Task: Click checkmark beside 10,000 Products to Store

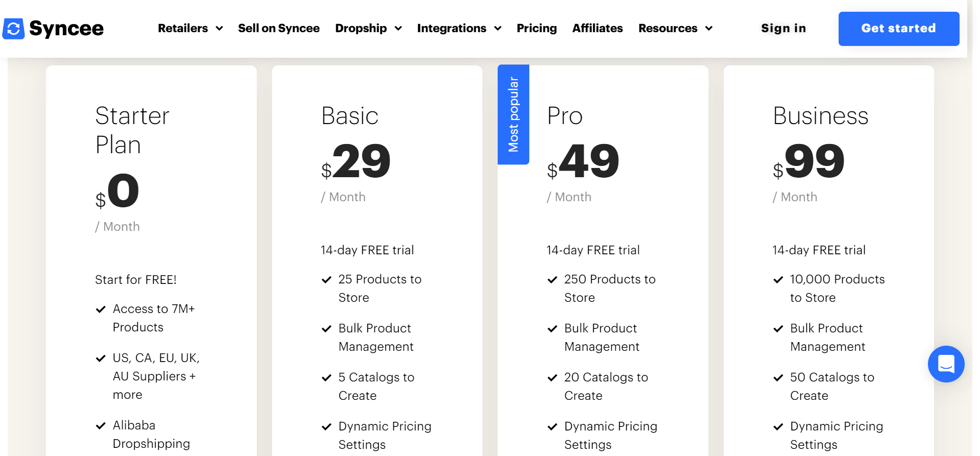Action: [778, 280]
